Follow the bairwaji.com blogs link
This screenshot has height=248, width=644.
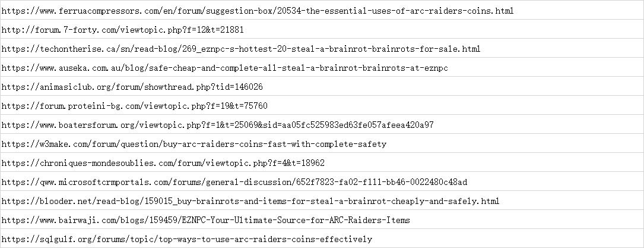click(x=206, y=220)
